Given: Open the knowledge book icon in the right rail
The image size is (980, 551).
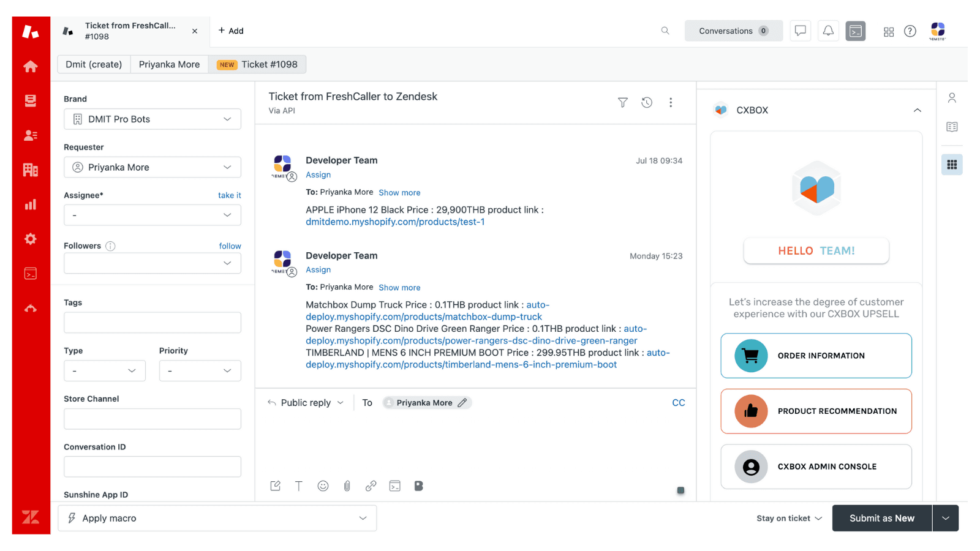Looking at the screenshot, I should click(x=952, y=127).
